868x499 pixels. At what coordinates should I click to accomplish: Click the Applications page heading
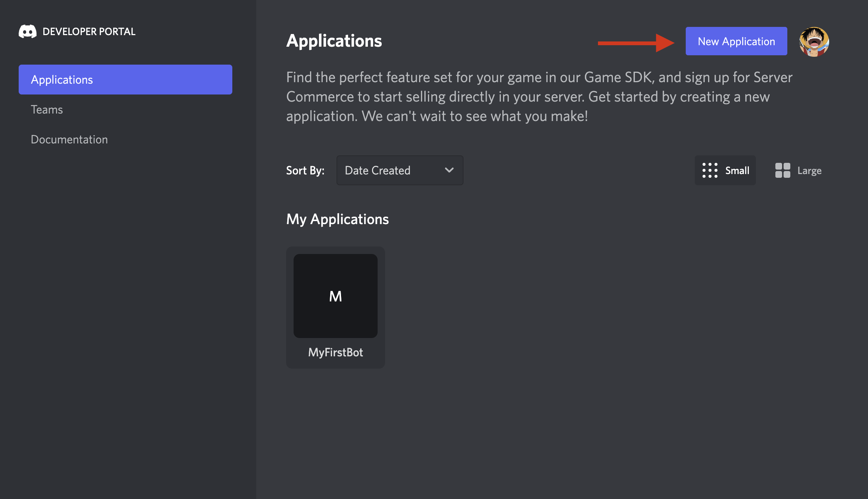point(334,41)
